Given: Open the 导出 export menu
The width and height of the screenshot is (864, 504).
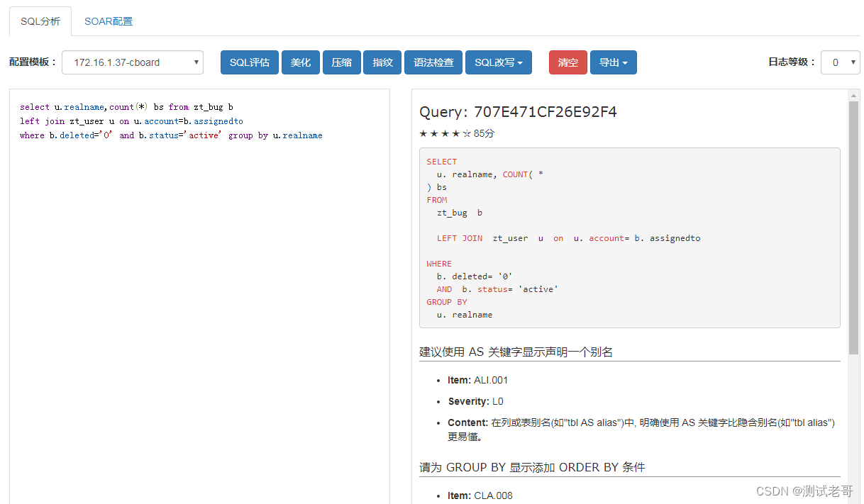Looking at the screenshot, I should (x=613, y=62).
